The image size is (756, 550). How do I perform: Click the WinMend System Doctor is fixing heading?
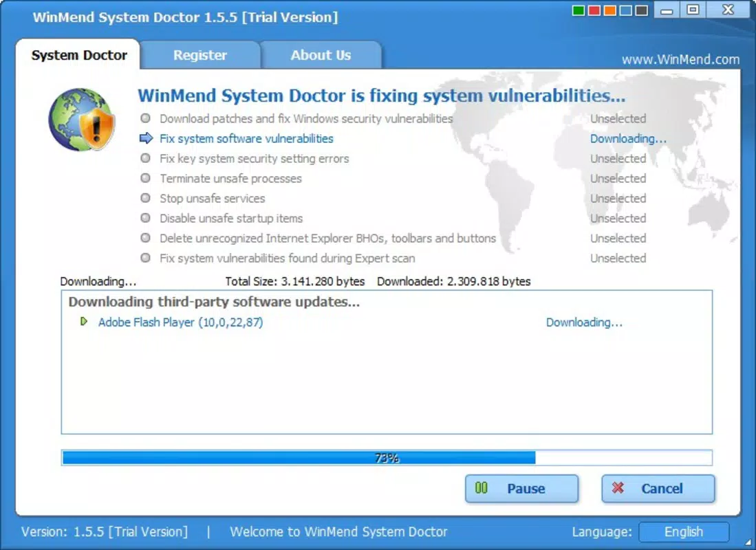[x=381, y=96]
